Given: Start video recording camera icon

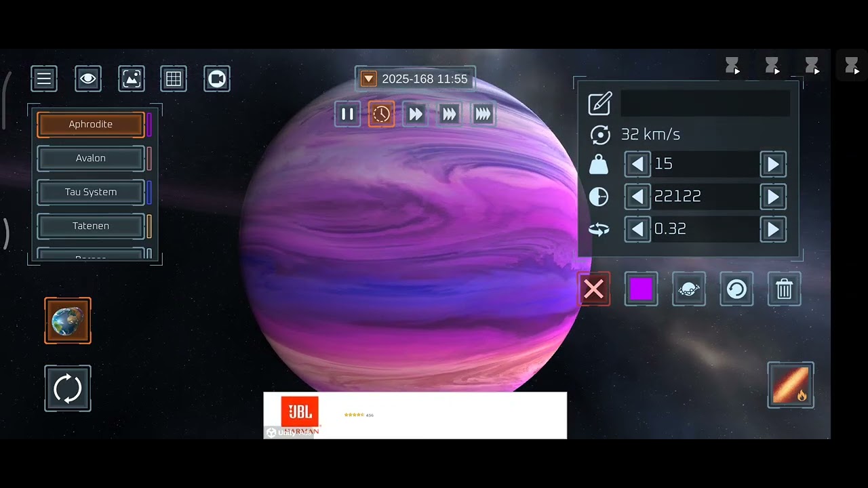Looking at the screenshot, I should point(217,79).
